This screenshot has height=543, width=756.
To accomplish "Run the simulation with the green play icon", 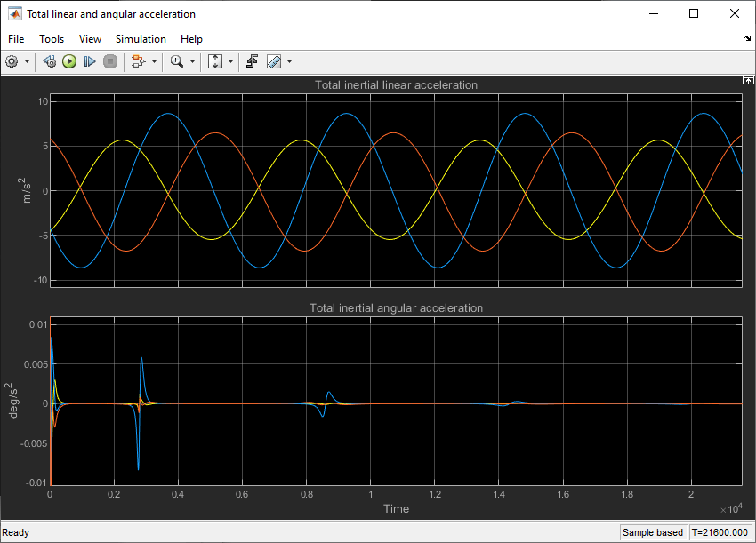I will tap(69, 61).
